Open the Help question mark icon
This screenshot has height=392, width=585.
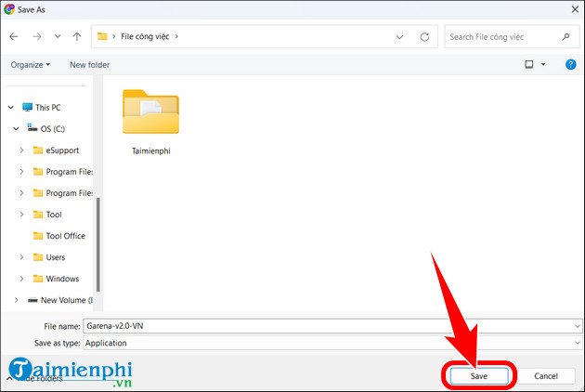click(x=568, y=64)
